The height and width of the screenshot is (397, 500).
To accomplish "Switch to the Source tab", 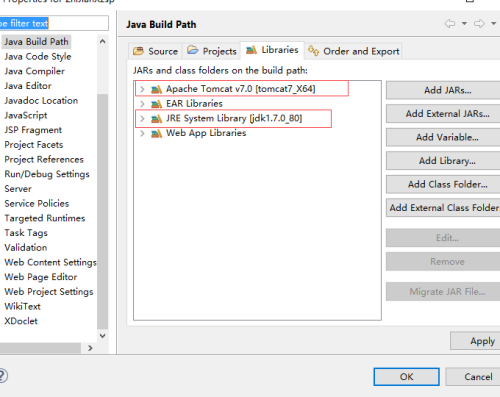I will [x=155, y=51].
